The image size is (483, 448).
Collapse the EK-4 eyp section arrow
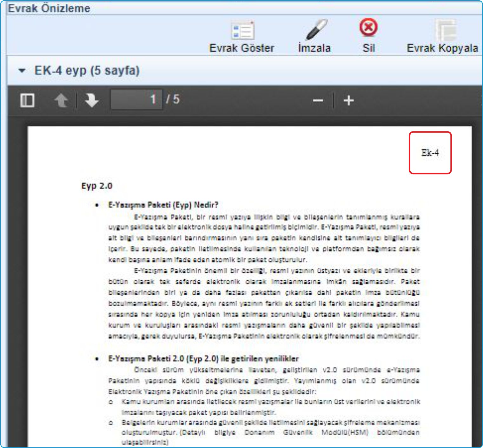point(22,70)
